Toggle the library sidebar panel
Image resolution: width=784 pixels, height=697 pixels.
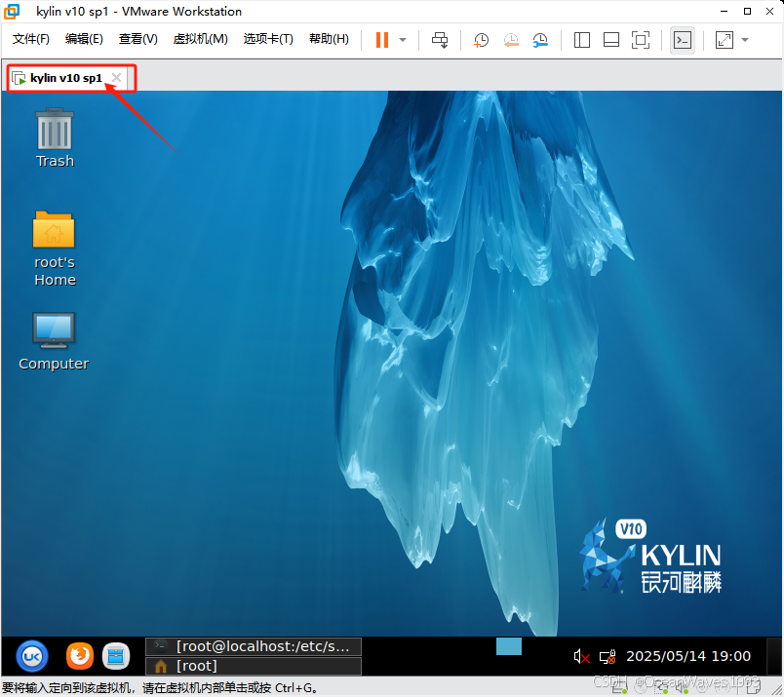point(582,40)
